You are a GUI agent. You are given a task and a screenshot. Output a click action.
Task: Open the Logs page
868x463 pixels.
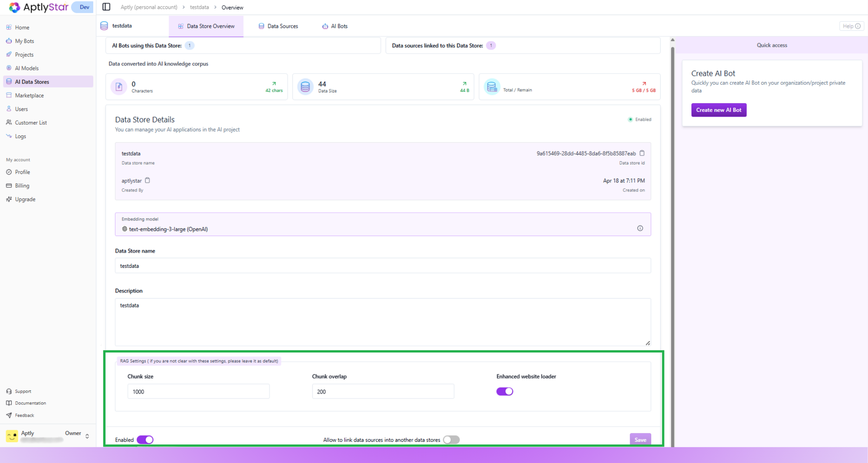click(x=20, y=136)
